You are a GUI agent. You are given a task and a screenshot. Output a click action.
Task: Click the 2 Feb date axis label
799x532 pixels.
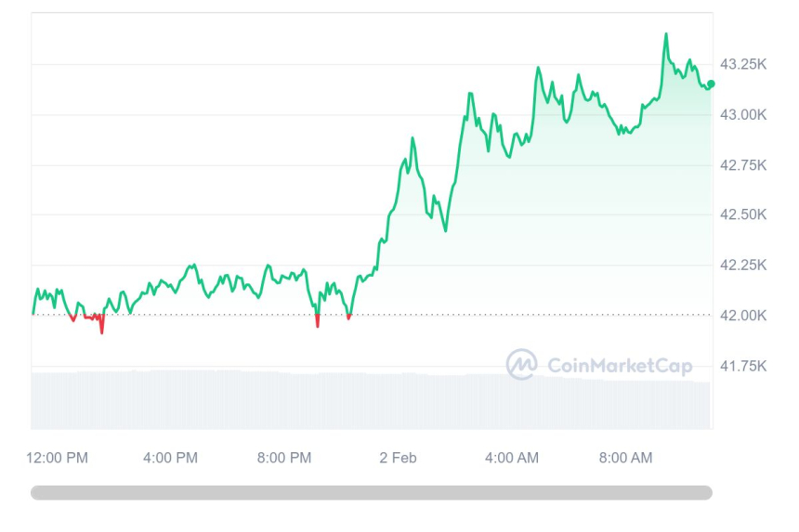point(398,458)
